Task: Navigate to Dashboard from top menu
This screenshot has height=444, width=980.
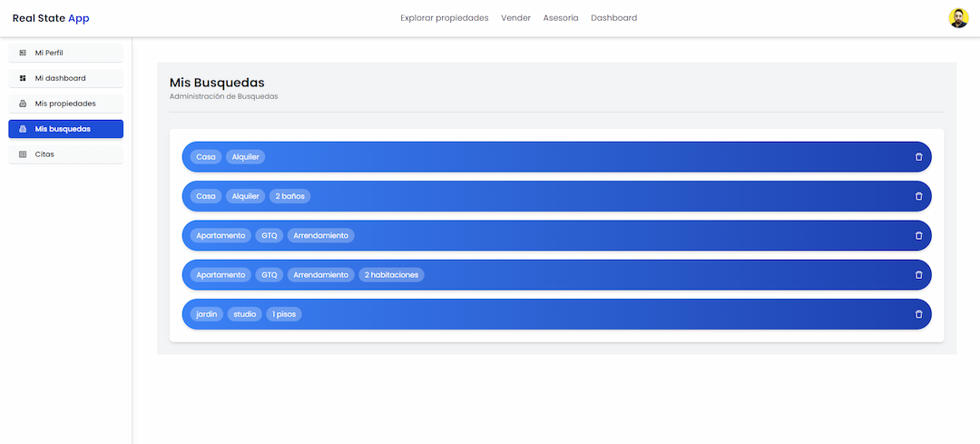Action: 613,18
